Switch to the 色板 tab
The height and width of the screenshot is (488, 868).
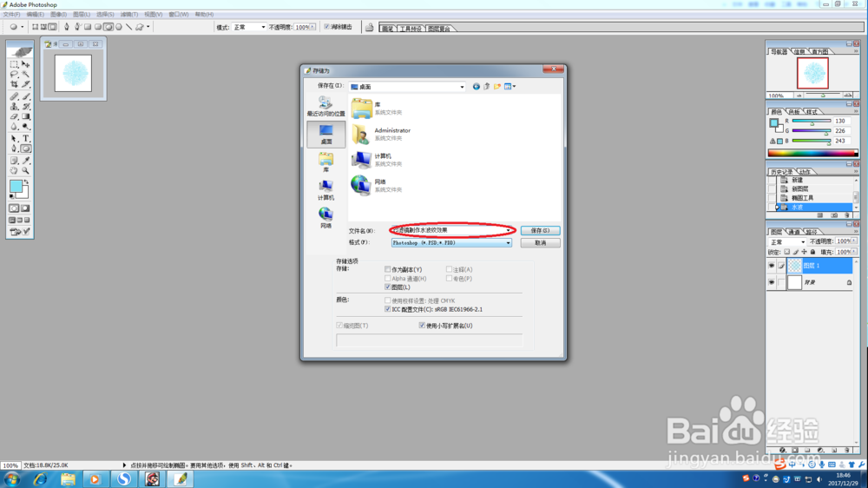[794, 111]
